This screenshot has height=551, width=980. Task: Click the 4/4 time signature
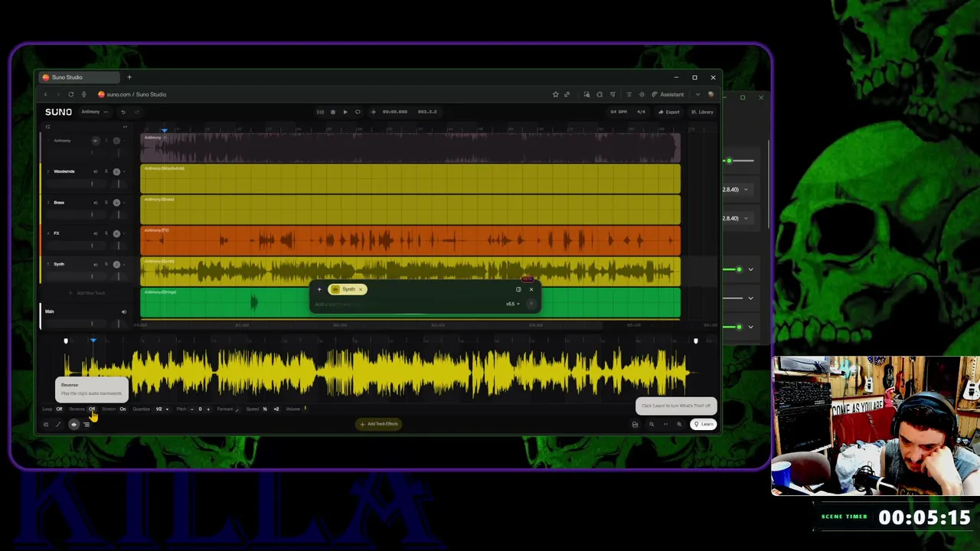(x=641, y=112)
